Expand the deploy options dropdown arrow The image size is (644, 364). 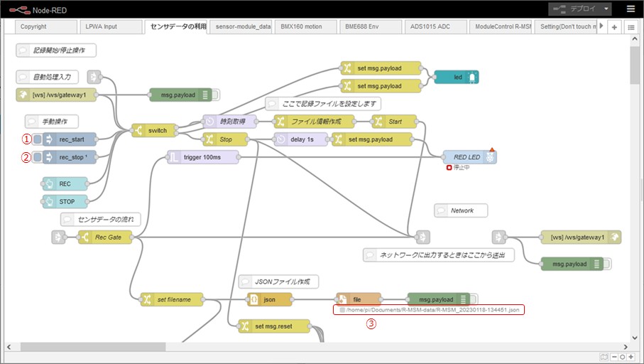tap(606, 9)
